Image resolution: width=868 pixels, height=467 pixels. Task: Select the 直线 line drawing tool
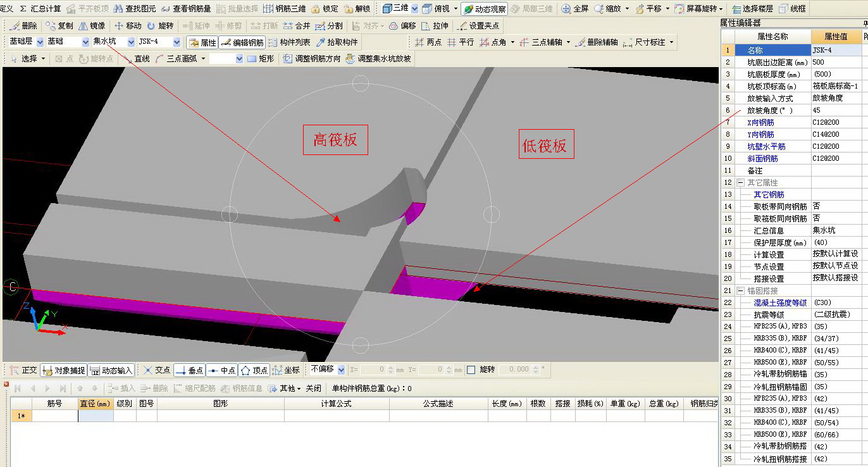click(x=136, y=59)
